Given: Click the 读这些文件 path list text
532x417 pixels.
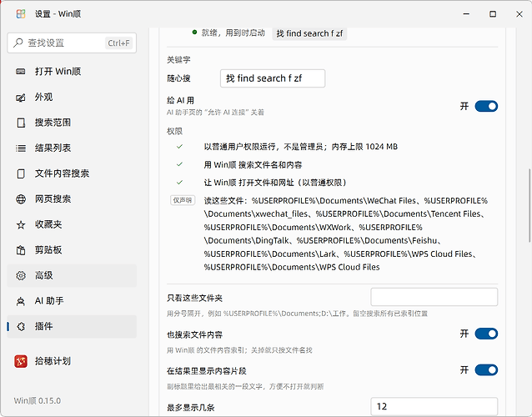Looking at the screenshot, I should [346, 234].
